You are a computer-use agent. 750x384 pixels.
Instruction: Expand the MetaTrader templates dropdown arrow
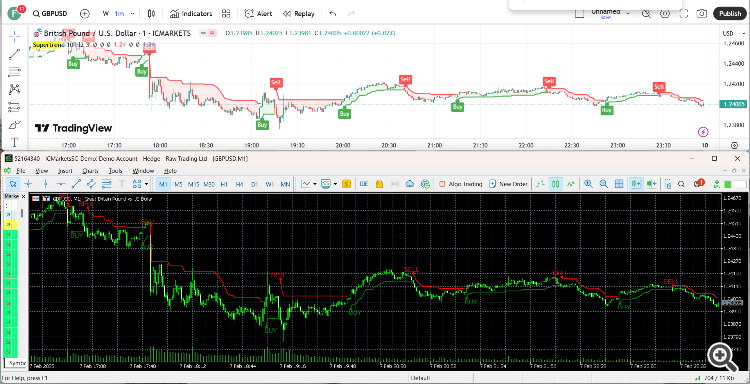[336, 184]
